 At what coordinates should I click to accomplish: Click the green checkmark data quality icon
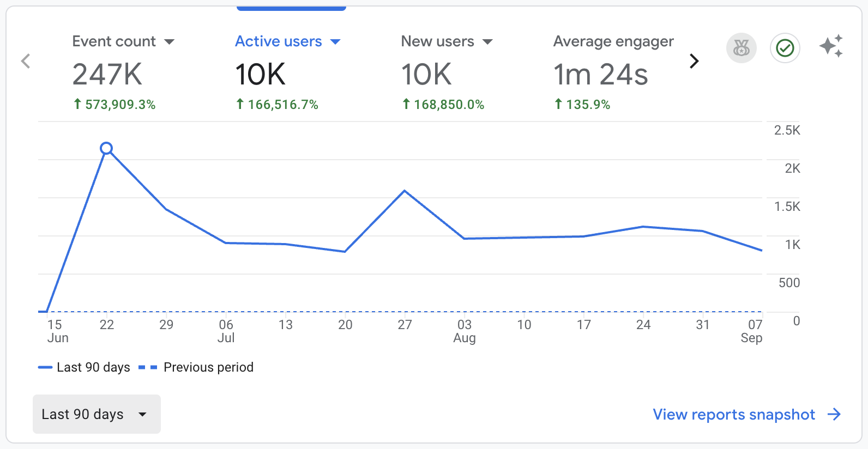(x=785, y=48)
